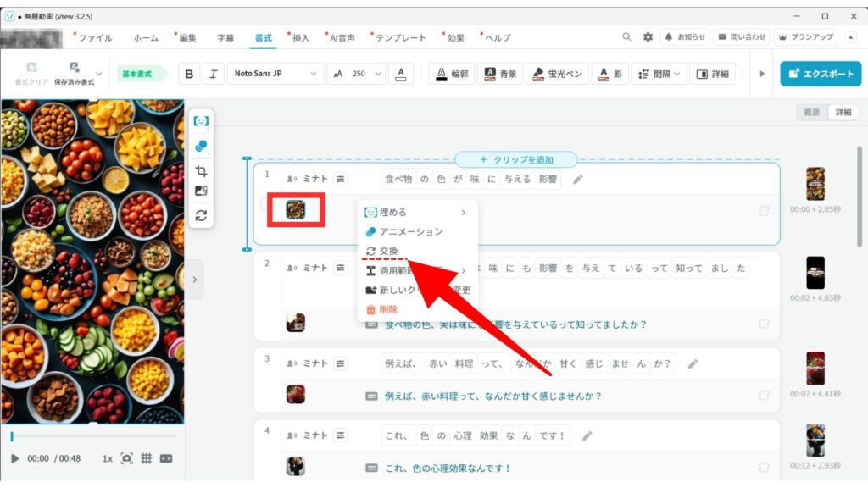
Task: Click the text color A swatch
Action: pos(403,74)
